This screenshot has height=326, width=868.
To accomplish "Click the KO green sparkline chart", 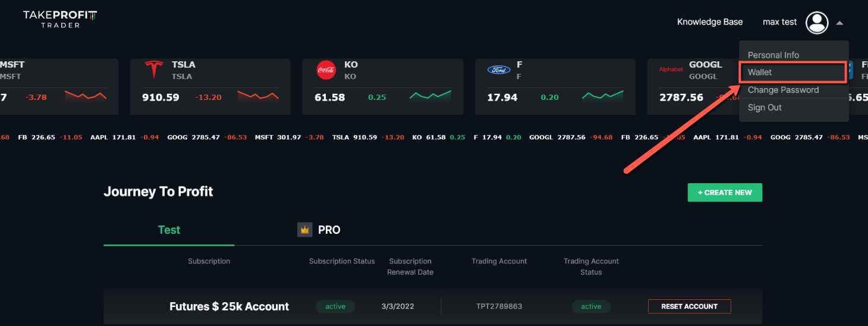I will pos(430,96).
